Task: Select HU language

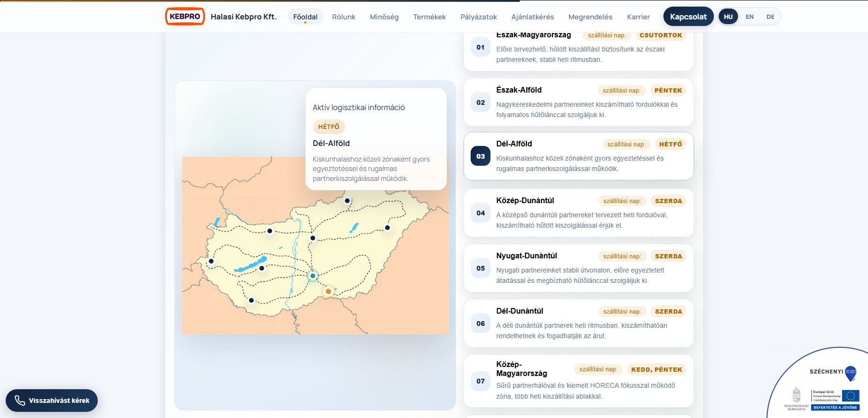Action: coord(728,17)
